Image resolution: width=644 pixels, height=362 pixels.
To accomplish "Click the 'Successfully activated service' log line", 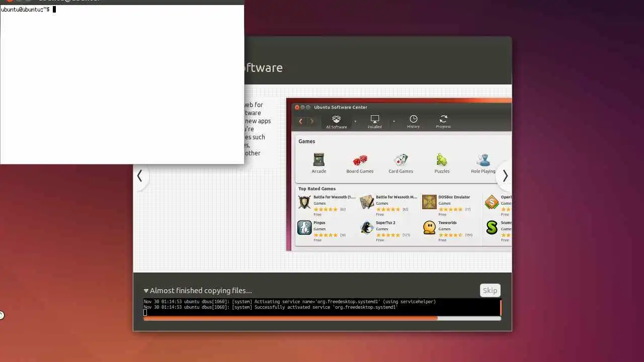I will click(271, 307).
